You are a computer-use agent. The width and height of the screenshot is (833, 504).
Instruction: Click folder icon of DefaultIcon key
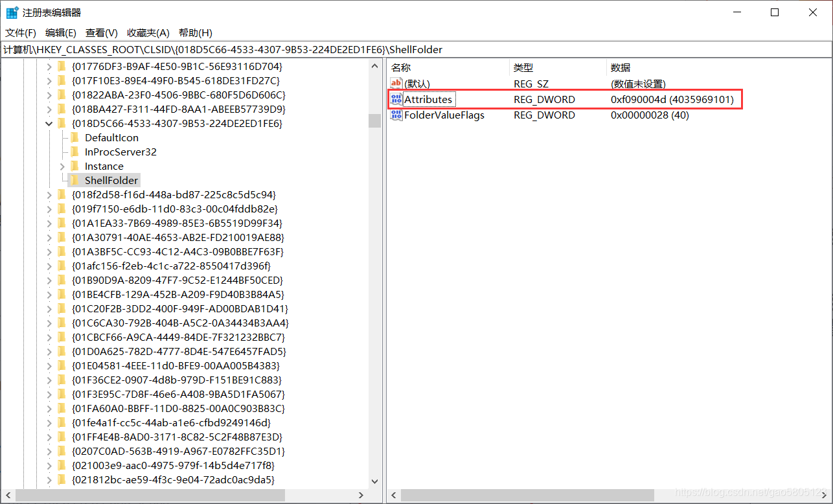coord(74,137)
